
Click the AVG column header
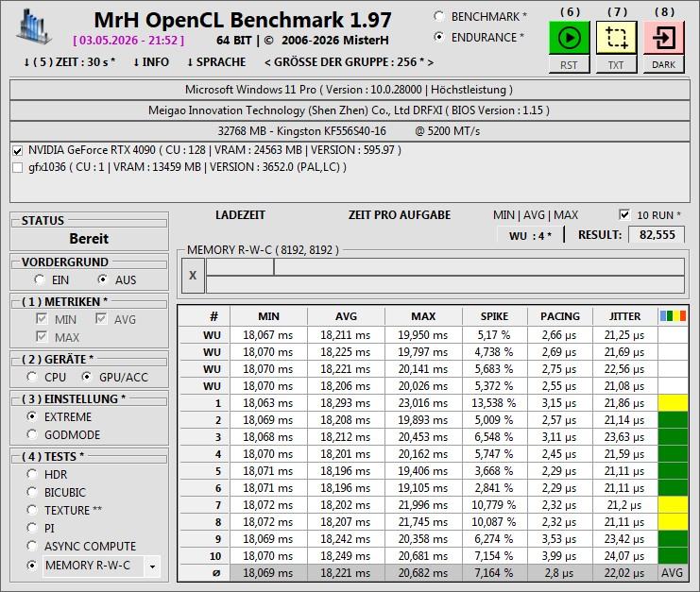(x=346, y=316)
